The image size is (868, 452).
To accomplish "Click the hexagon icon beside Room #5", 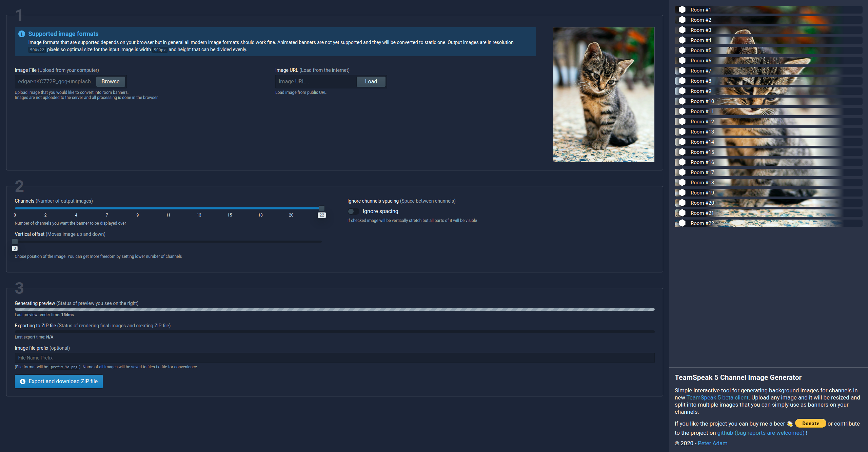I will tap(682, 50).
